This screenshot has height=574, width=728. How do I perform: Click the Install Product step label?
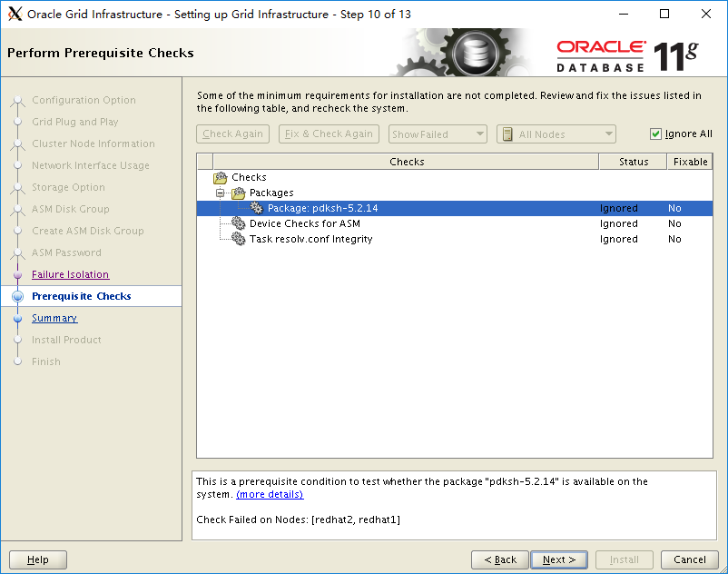coord(66,340)
